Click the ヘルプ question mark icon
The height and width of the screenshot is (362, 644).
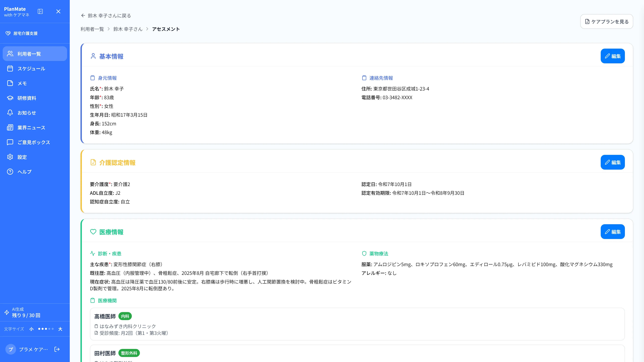(x=10, y=172)
